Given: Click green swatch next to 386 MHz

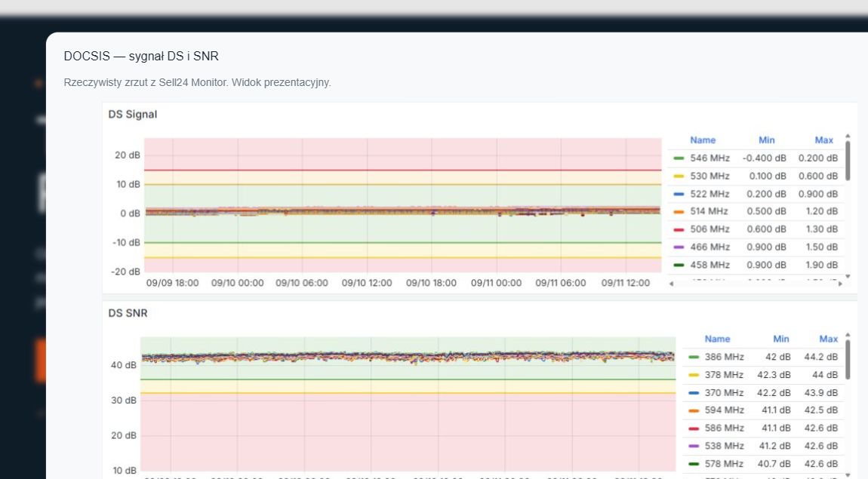Looking at the screenshot, I should tap(694, 357).
